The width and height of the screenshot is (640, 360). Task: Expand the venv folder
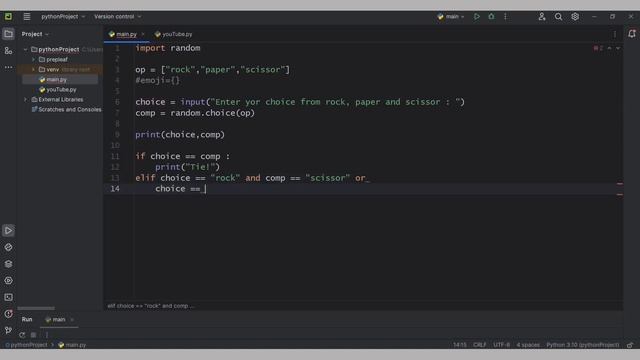click(x=33, y=69)
